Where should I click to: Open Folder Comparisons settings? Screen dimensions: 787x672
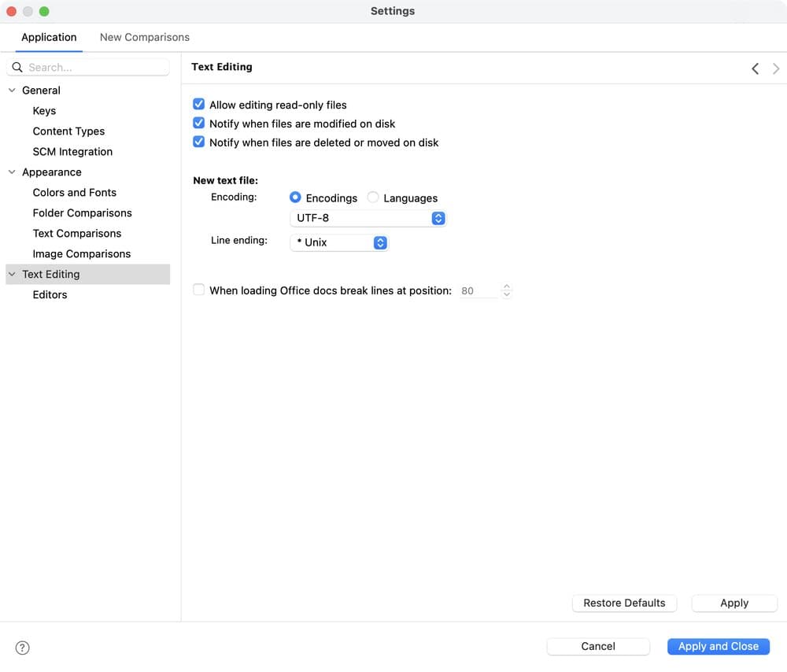(83, 213)
